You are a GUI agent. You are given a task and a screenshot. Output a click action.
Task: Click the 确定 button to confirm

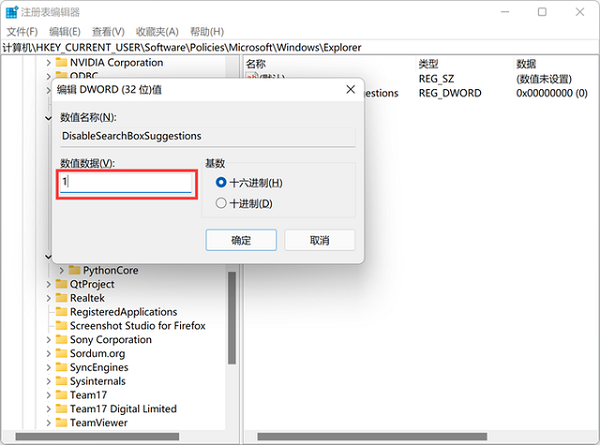(x=241, y=241)
